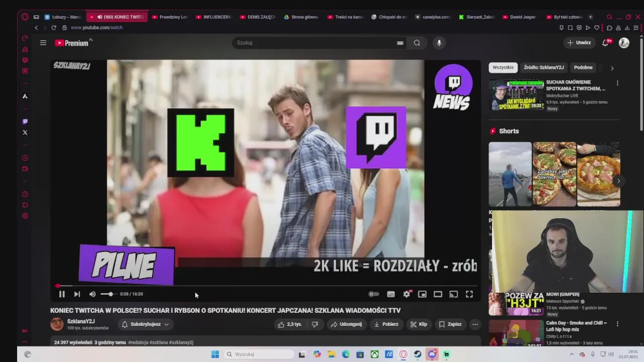
Task: Search open tabs magnifier icon
Action: pyautogui.click(x=609, y=17)
